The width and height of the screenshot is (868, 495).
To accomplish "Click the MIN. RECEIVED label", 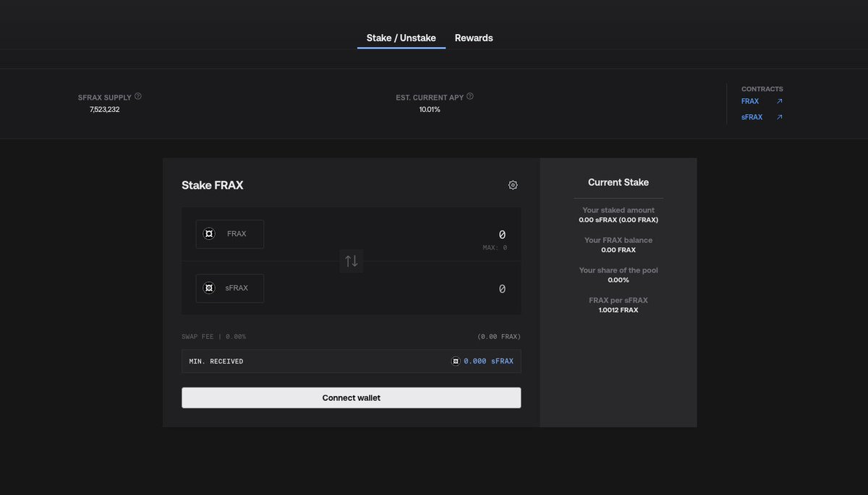I will point(216,361).
